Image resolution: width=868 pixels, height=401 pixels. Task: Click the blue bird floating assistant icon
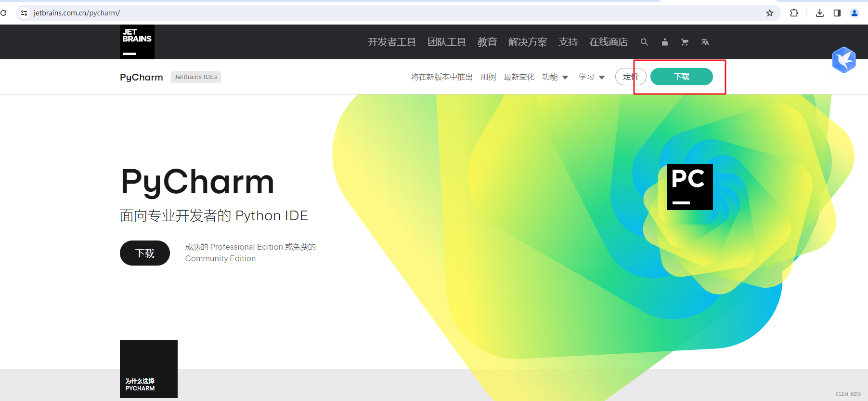coord(844,60)
